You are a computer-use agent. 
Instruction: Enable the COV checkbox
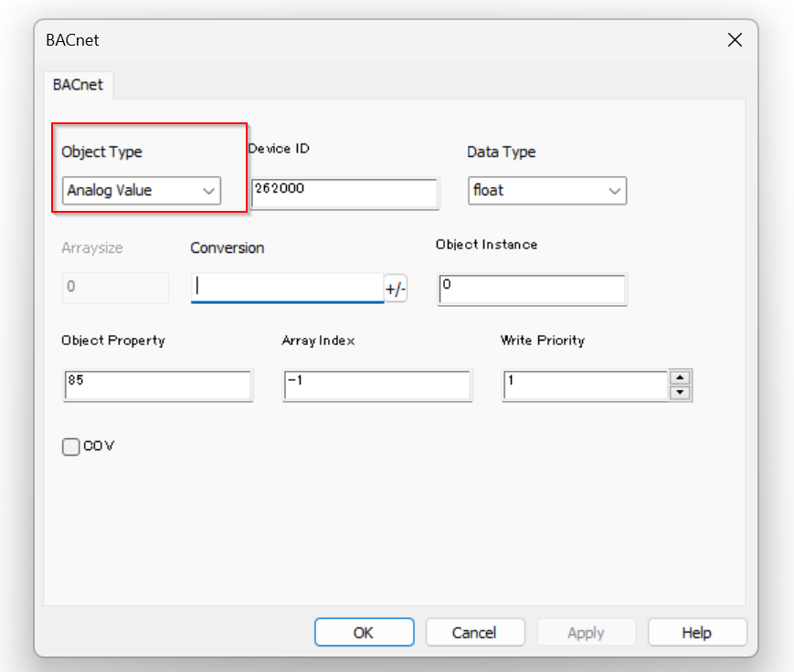[71, 446]
